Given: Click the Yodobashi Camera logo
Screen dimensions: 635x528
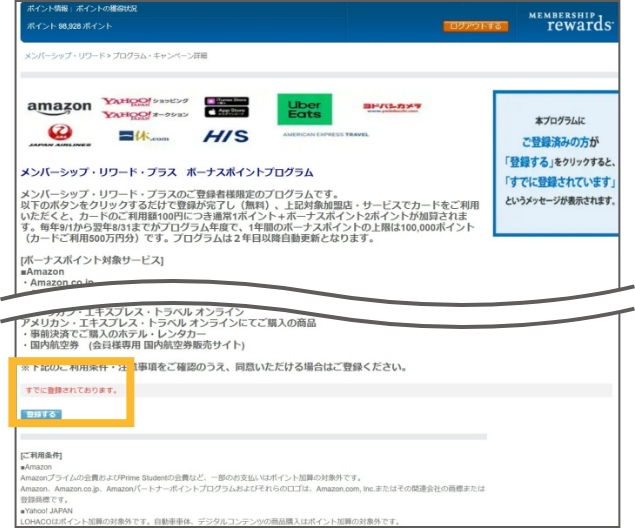Looking at the screenshot, I should [x=392, y=106].
